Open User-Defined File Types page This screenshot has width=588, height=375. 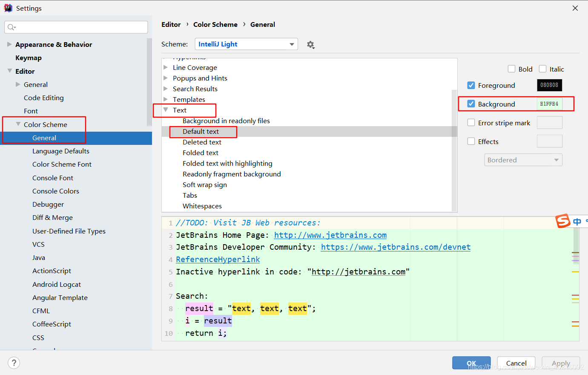point(69,231)
